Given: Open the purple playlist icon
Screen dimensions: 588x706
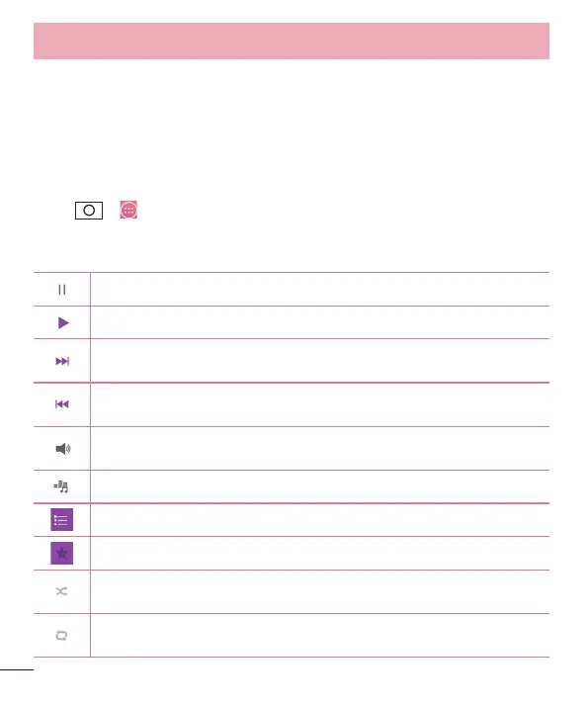Looking at the screenshot, I should click(61, 520).
